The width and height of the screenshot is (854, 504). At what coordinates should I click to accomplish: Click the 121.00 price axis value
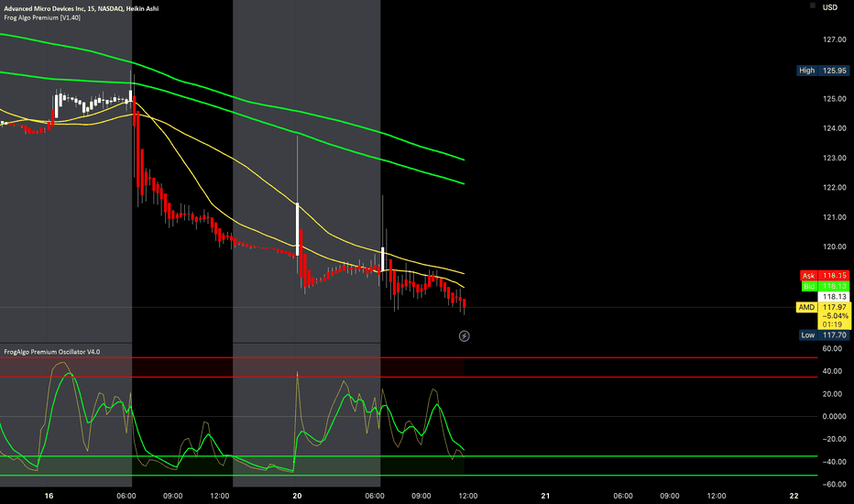click(x=835, y=217)
